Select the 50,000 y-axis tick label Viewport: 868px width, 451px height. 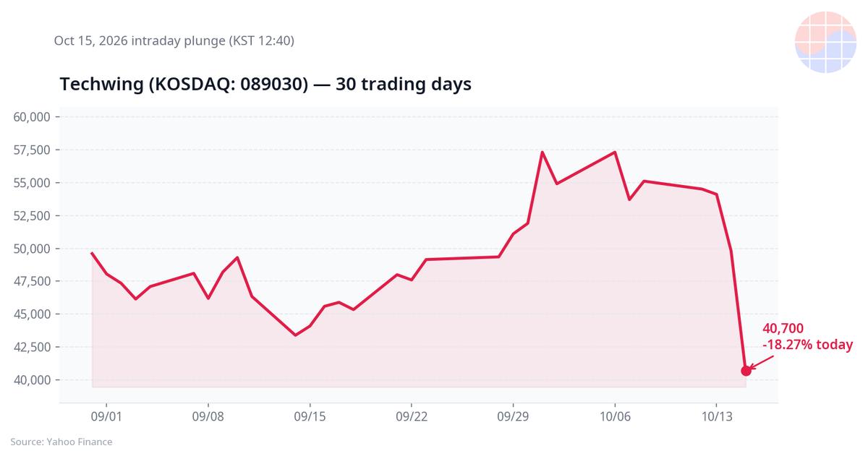(32, 249)
